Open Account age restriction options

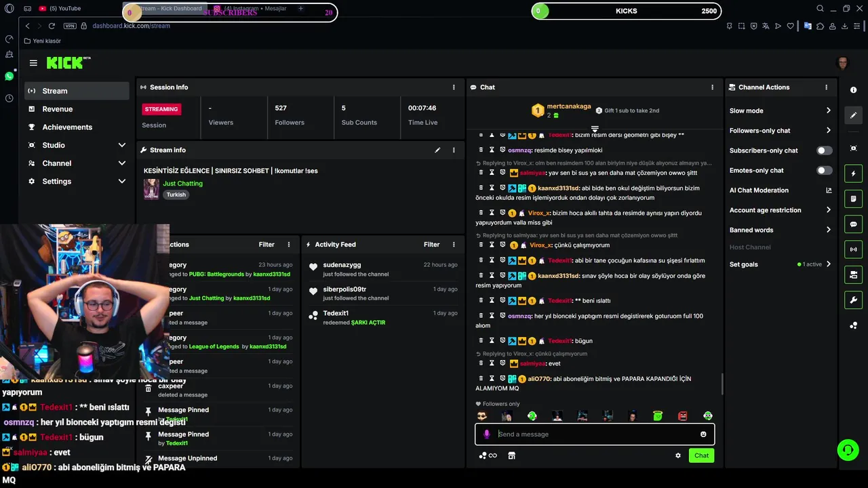tap(780, 210)
